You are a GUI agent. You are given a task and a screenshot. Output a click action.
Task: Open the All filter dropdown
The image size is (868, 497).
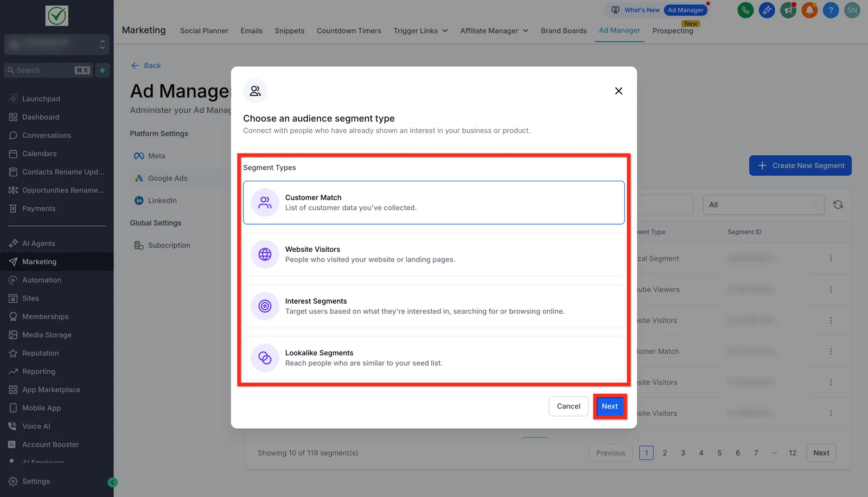tap(763, 205)
